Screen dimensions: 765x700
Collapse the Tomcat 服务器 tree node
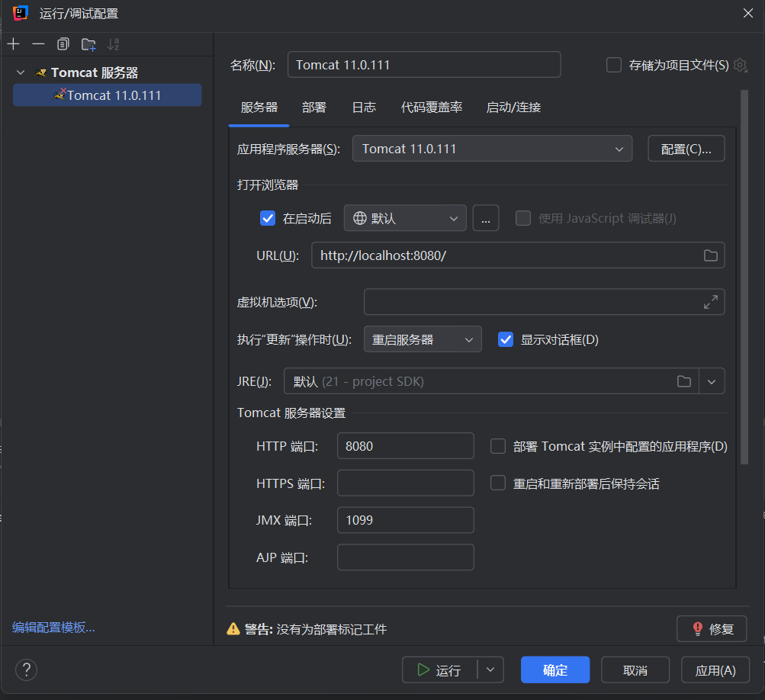(x=21, y=72)
